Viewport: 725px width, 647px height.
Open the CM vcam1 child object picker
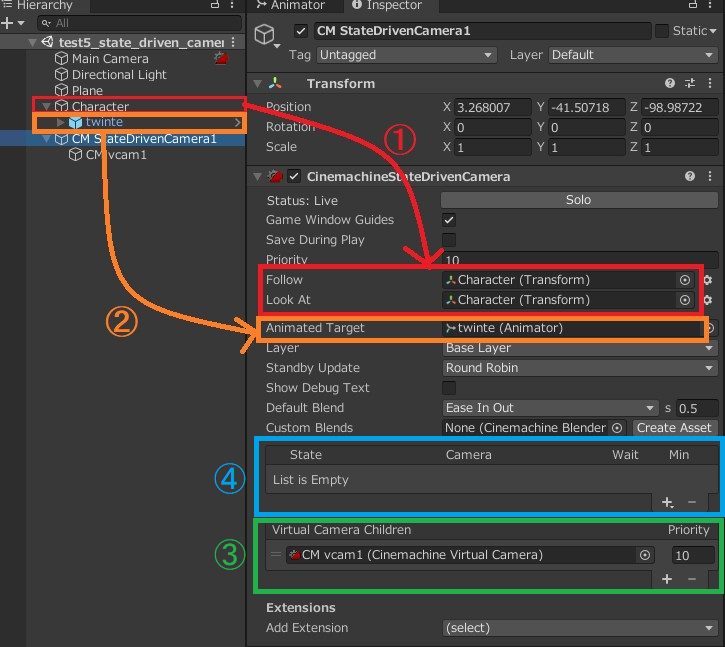click(x=645, y=555)
